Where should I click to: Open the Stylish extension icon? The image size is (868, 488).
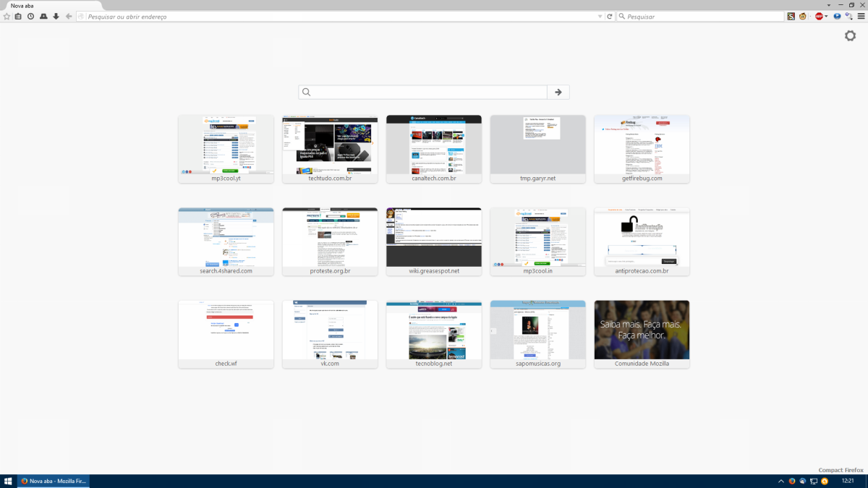791,16
